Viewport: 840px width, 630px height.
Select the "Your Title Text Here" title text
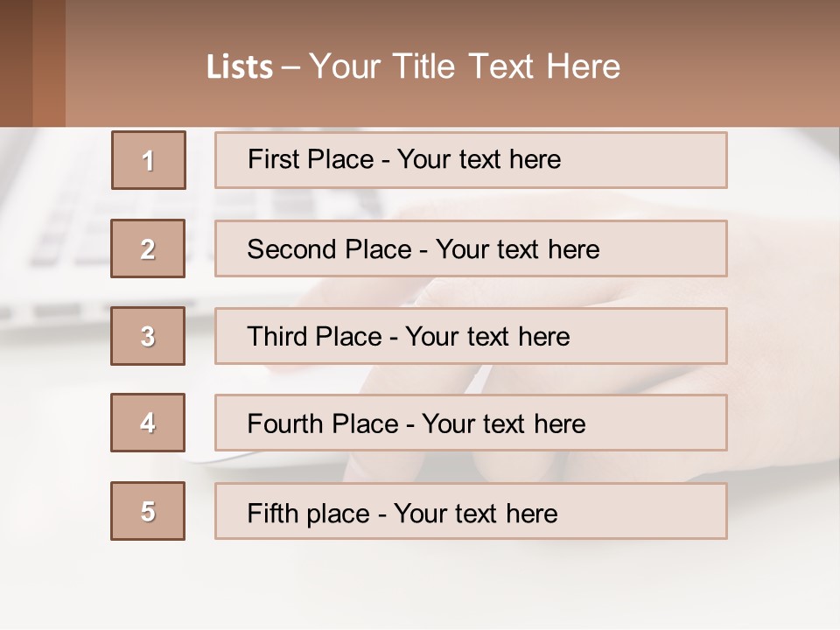[464, 66]
